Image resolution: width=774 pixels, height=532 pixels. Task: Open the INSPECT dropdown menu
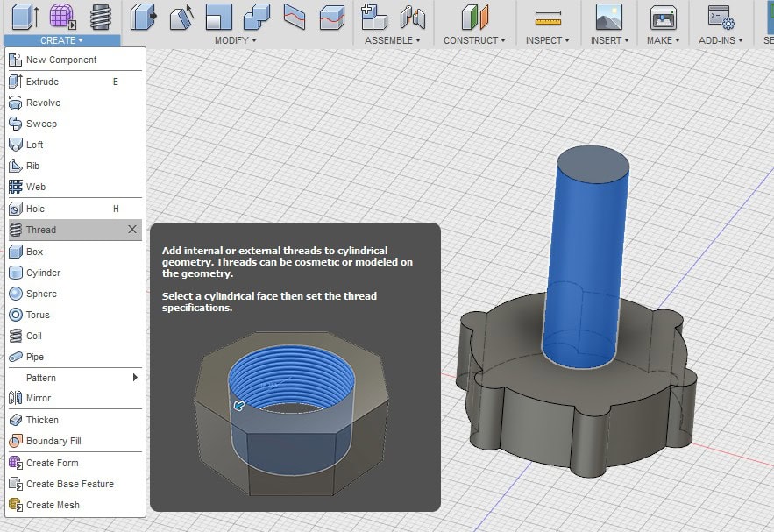coord(548,40)
